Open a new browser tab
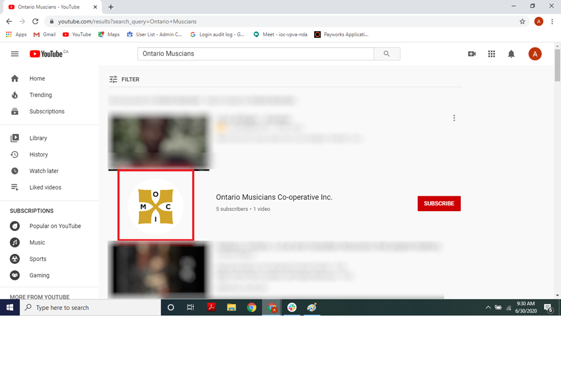 click(111, 7)
